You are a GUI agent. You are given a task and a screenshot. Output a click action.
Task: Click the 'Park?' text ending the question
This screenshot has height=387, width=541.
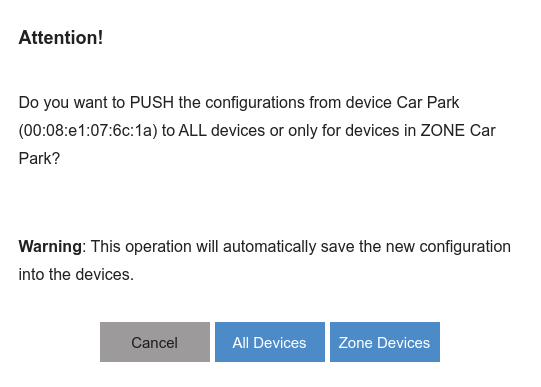point(39,159)
